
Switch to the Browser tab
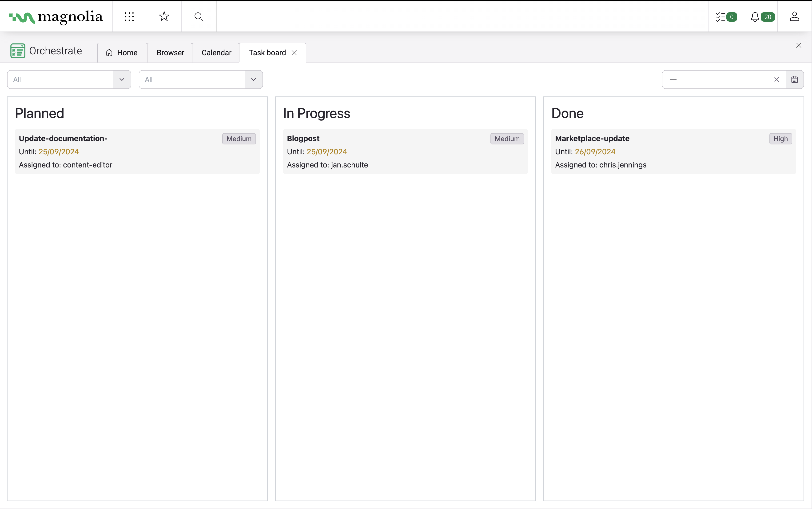170,53
